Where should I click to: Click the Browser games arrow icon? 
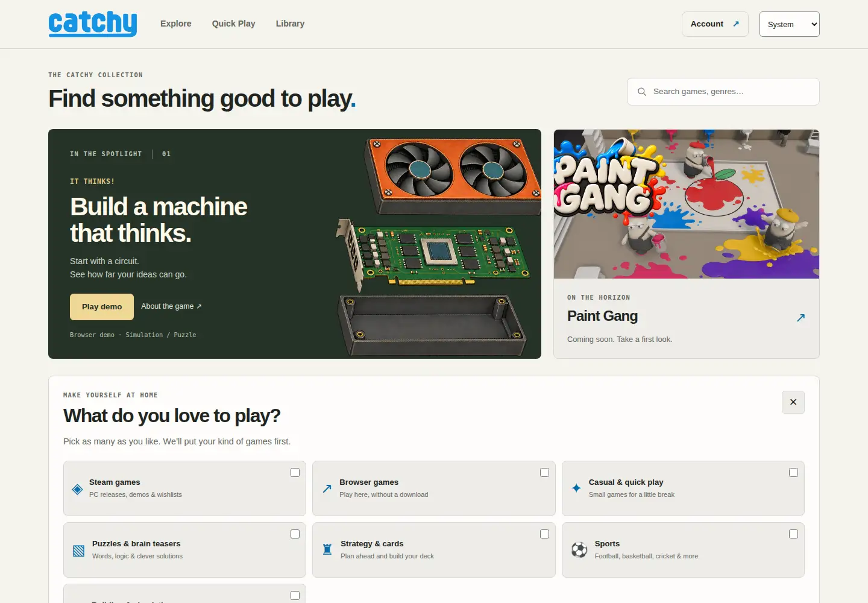(x=327, y=488)
